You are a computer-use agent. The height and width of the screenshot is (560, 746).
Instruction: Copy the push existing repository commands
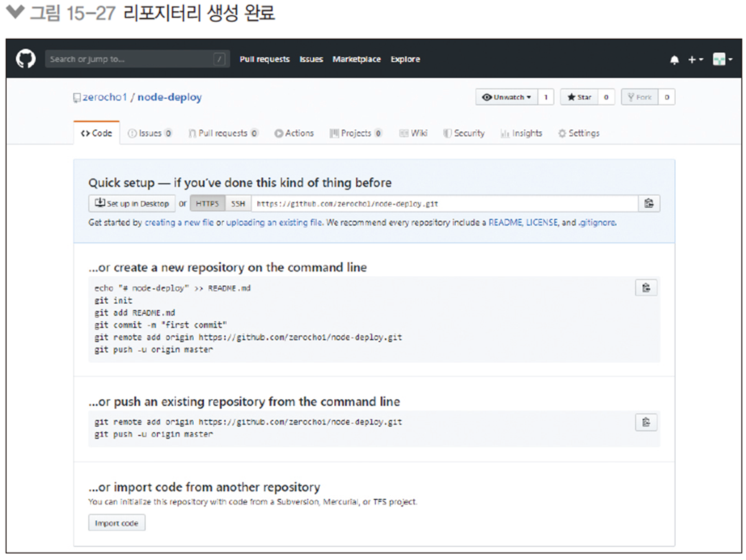(x=646, y=422)
